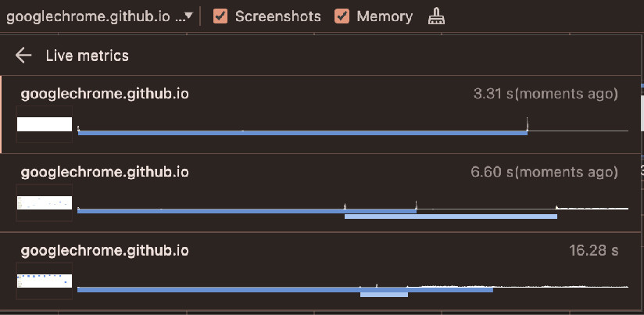Click the 3.31 s (moments ago) duration
This screenshot has width=644, height=315.
[x=546, y=95]
